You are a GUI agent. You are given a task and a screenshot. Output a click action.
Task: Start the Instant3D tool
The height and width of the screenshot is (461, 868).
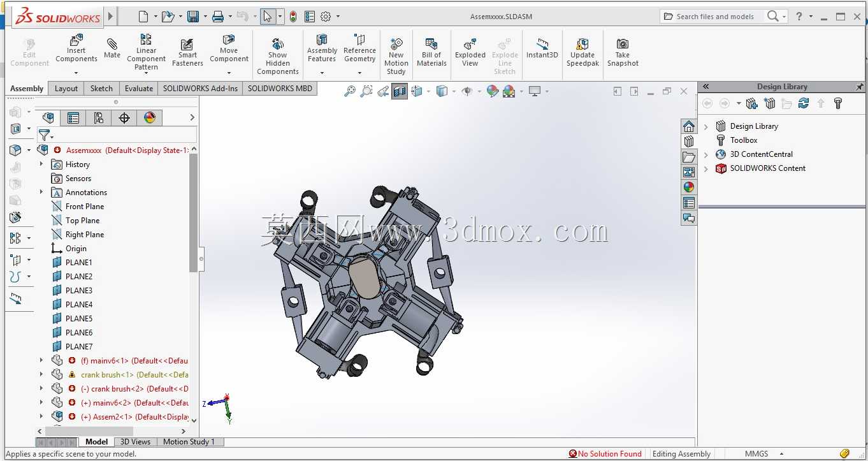click(542, 48)
